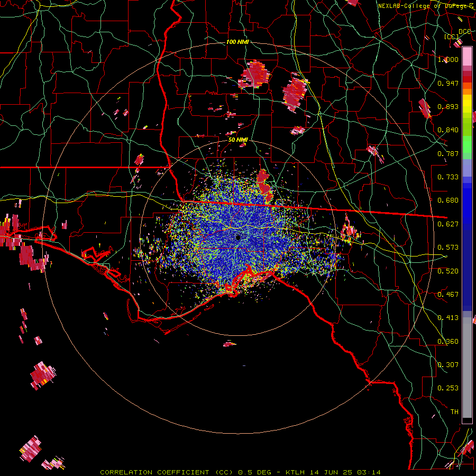Viewport: 476px width, 476px height.
Task: Pick the light pink swatch on the color bar
Action: click(x=467, y=57)
